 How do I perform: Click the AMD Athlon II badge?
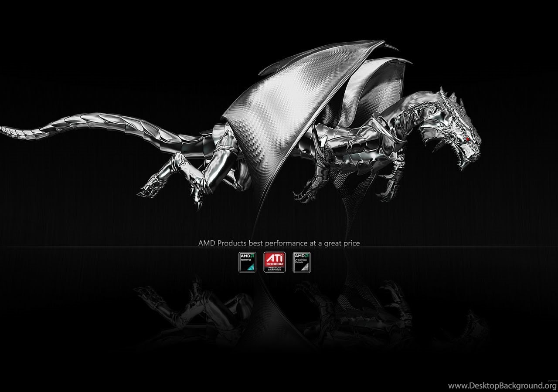tap(247, 262)
